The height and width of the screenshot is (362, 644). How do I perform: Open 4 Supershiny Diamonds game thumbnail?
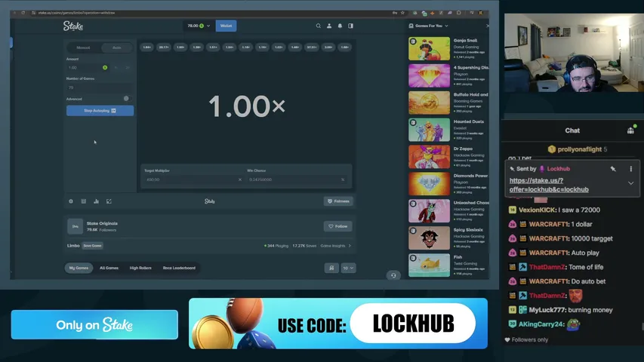pyautogui.click(x=429, y=75)
